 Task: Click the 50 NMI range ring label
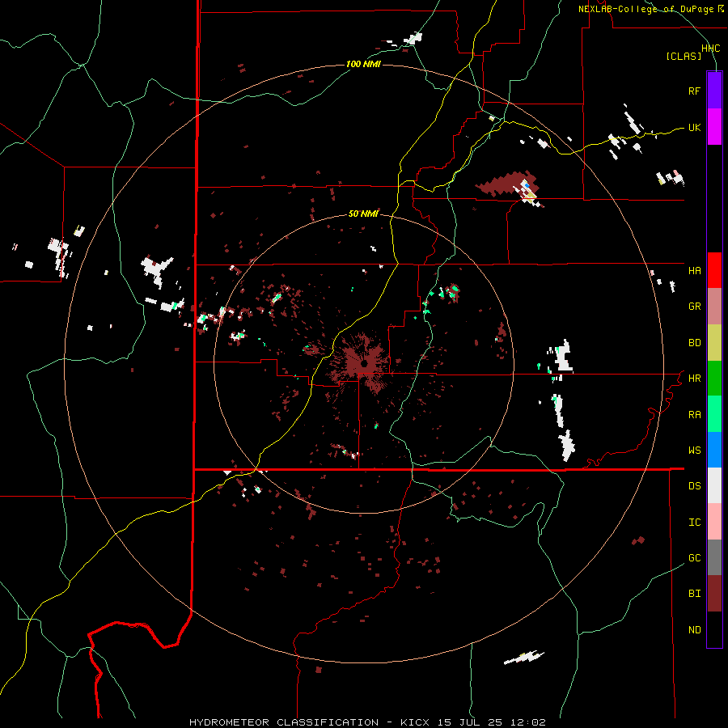[x=363, y=214]
